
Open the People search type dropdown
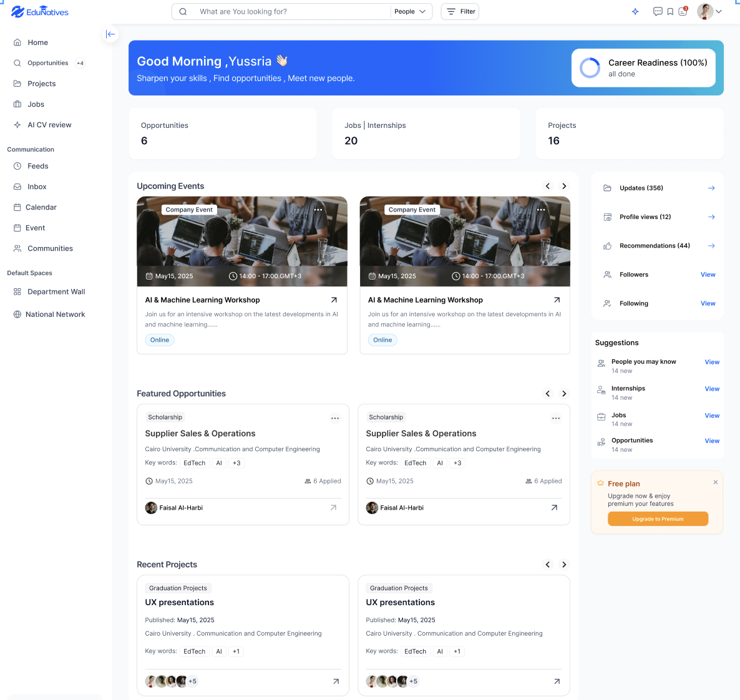(411, 11)
